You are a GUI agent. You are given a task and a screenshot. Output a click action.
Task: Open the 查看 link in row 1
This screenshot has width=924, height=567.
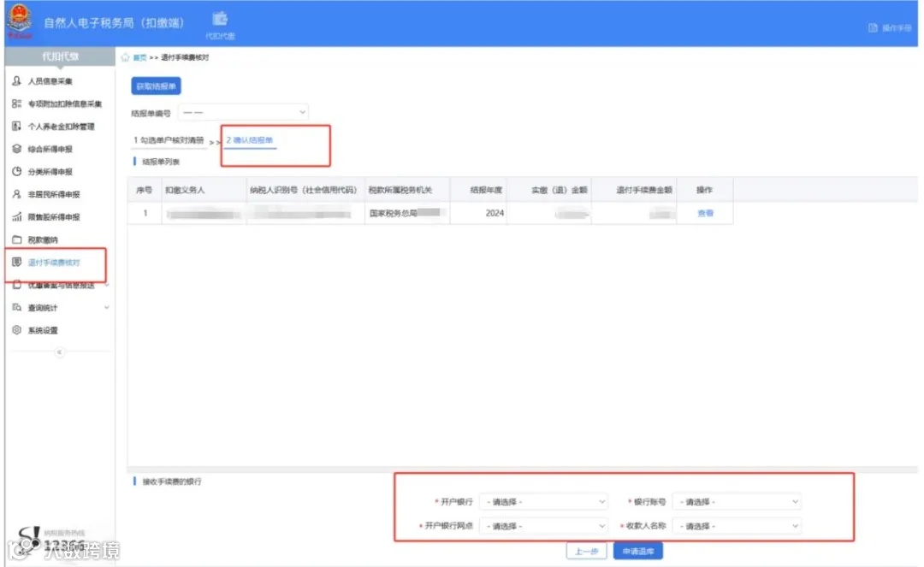tap(705, 213)
